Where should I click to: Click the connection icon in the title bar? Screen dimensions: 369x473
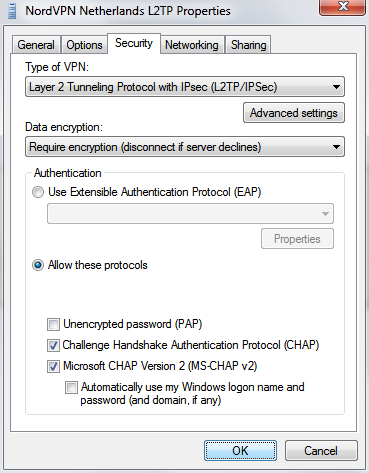12,11
